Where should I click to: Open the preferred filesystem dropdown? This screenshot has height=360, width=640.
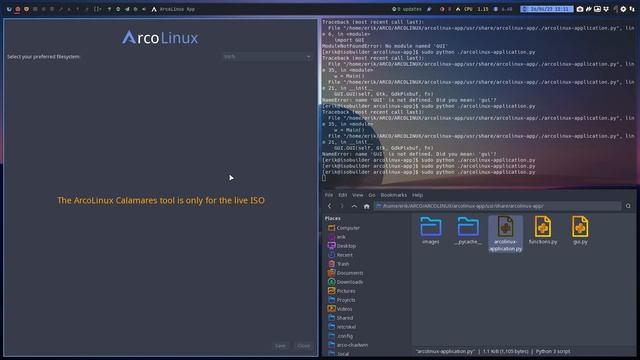267,57
